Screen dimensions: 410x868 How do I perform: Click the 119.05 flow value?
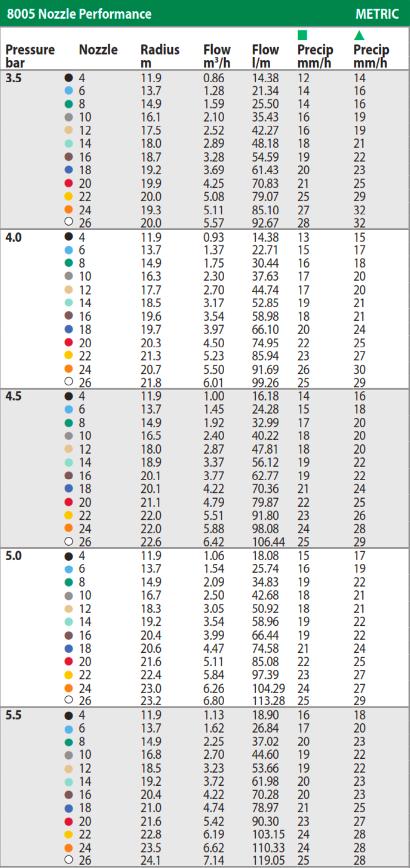[x=268, y=861]
